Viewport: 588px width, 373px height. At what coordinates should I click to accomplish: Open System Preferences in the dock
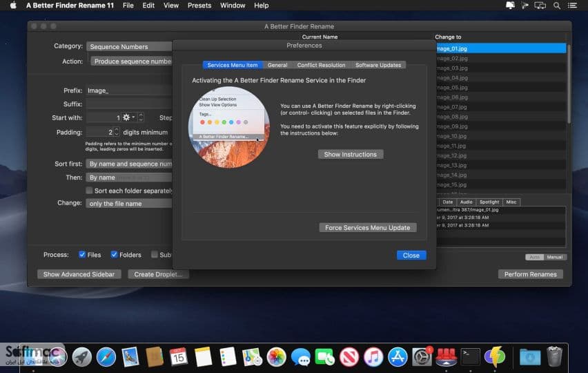[x=422, y=356]
